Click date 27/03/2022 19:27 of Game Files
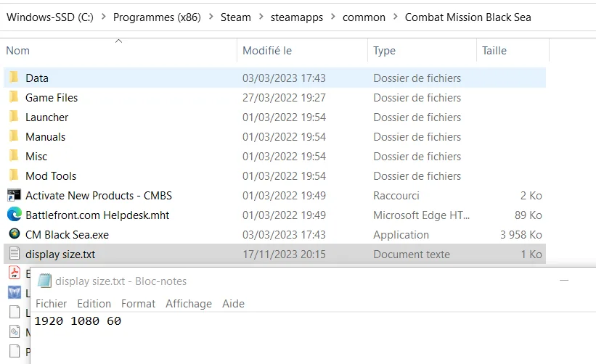Screen dimensions: 596x364 (284, 98)
